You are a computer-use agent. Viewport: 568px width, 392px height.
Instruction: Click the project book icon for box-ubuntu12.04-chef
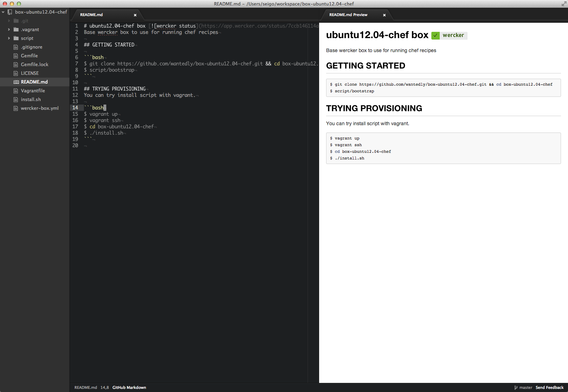click(x=9, y=12)
